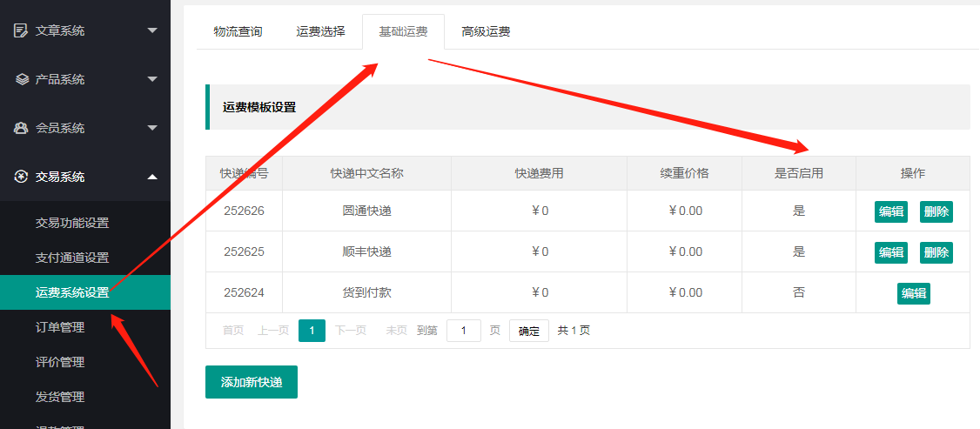Image resolution: width=980 pixels, height=429 pixels.
Task: Click the 货到付款 name cell
Action: 367,292
